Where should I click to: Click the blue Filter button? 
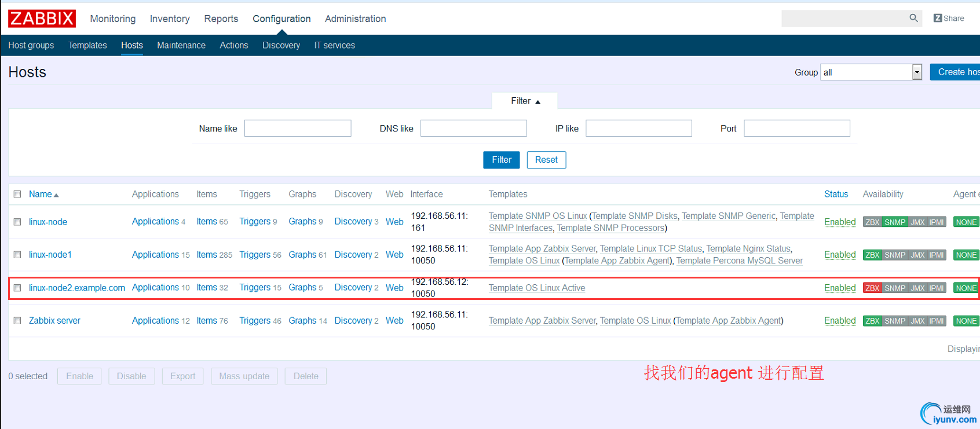tap(502, 160)
